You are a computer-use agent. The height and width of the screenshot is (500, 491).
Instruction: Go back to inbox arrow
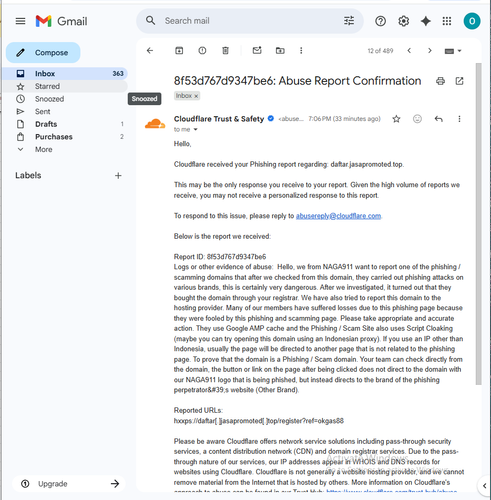click(150, 50)
